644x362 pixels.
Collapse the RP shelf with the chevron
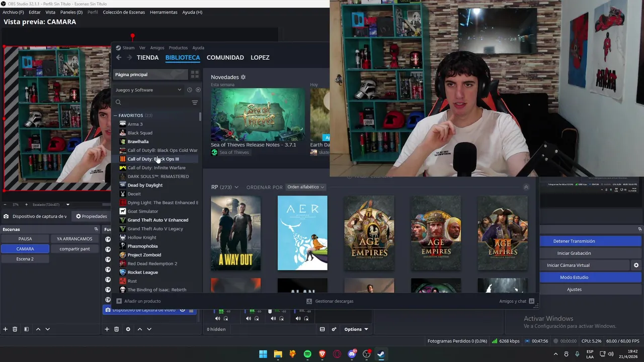point(526,187)
